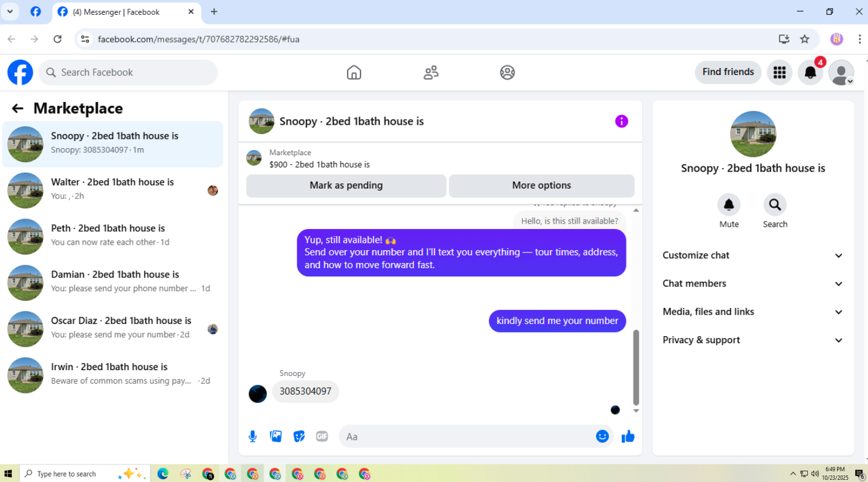The image size is (868, 482).
Task: Select the 'kindly send me your number' message
Action: point(557,321)
